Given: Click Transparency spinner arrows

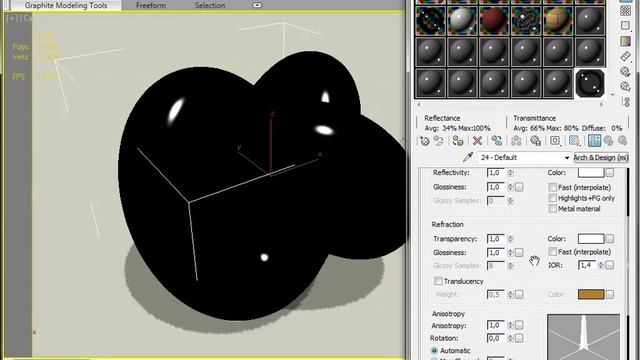Looking at the screenshot, I should coord(510,239).
